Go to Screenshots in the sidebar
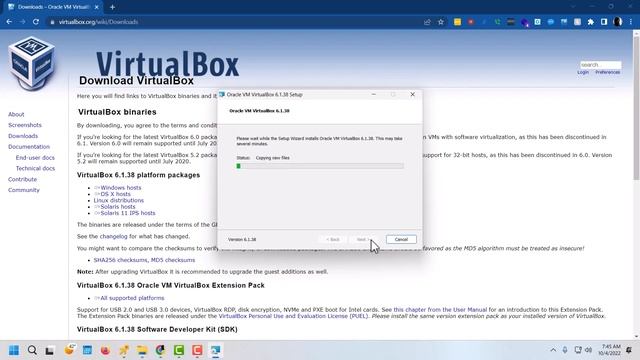The image size is (640, 360). point(25,125)
